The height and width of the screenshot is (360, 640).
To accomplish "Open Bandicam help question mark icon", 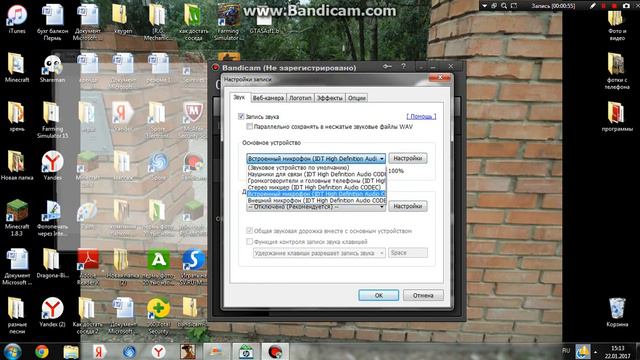I will (403, 66).
